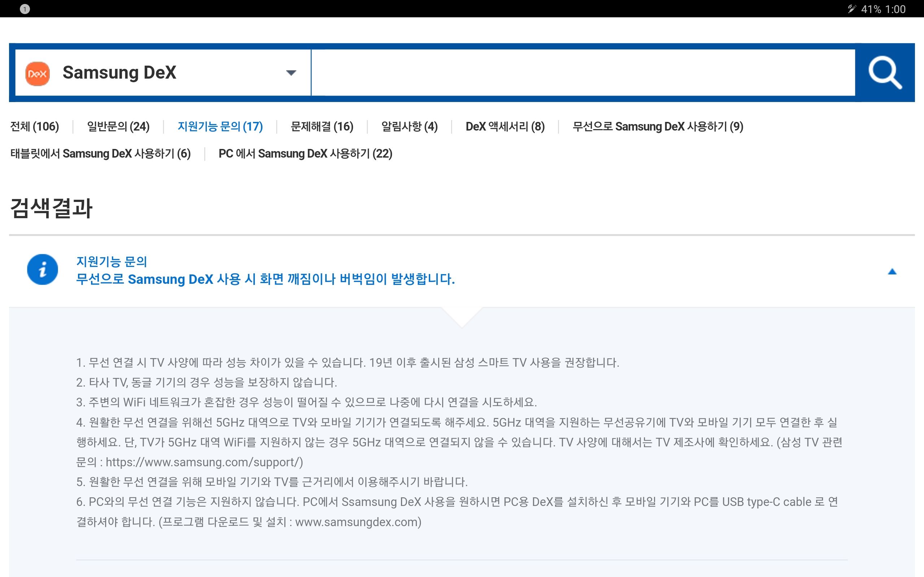The height and width of the screenshot is (577, 924).
Task: Open the www.samsungdex.com download link
Action: click(x=357, y=522)
